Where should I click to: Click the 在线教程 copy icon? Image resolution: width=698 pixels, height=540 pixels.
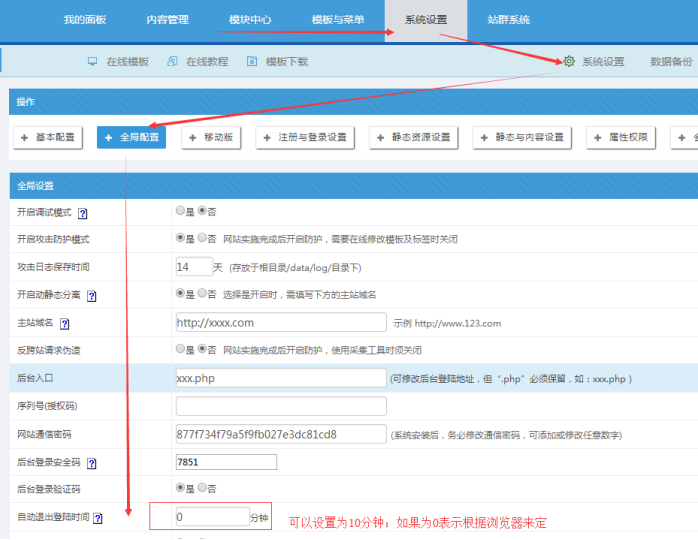click(173, 61)
